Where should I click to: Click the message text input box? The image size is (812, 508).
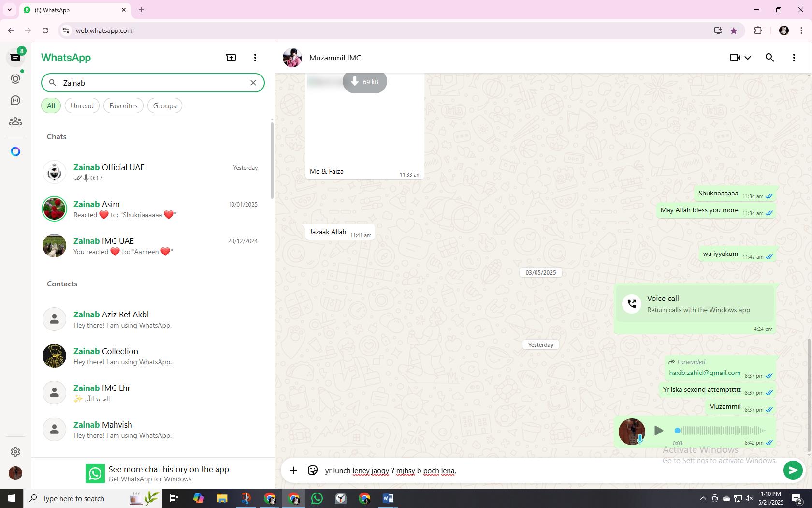tap(551, 470)
